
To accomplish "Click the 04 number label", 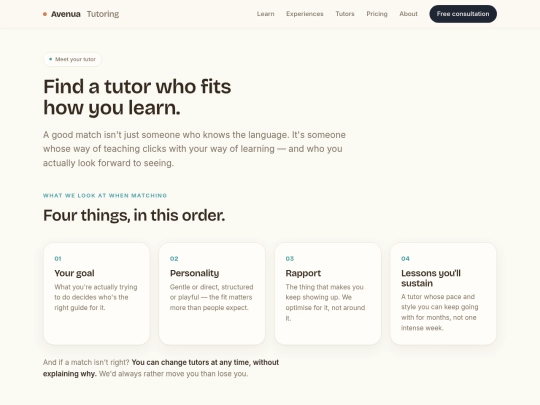I will pos(405,259).
